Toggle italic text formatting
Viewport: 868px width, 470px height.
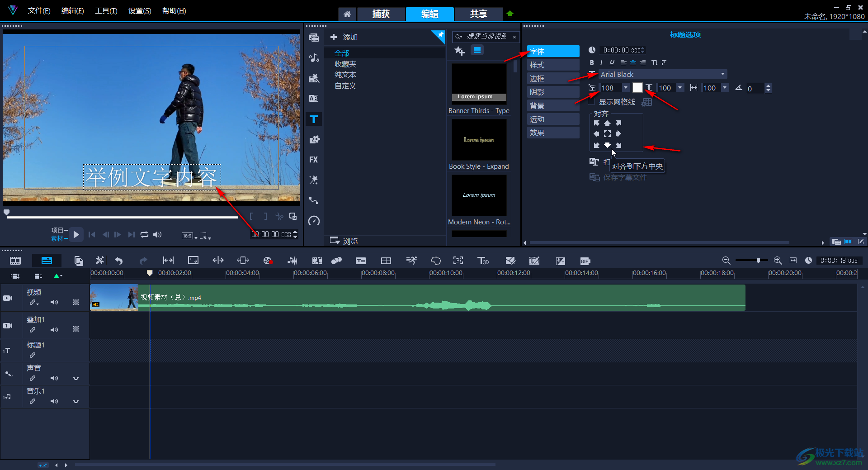pyautogui.click(x=601, y=62)
